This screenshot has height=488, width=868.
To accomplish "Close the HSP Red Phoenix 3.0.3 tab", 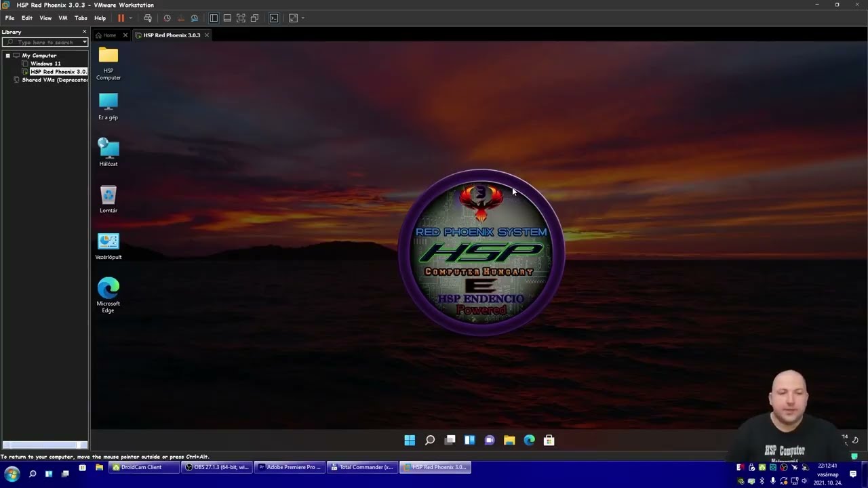I will (x=207, y=35).
